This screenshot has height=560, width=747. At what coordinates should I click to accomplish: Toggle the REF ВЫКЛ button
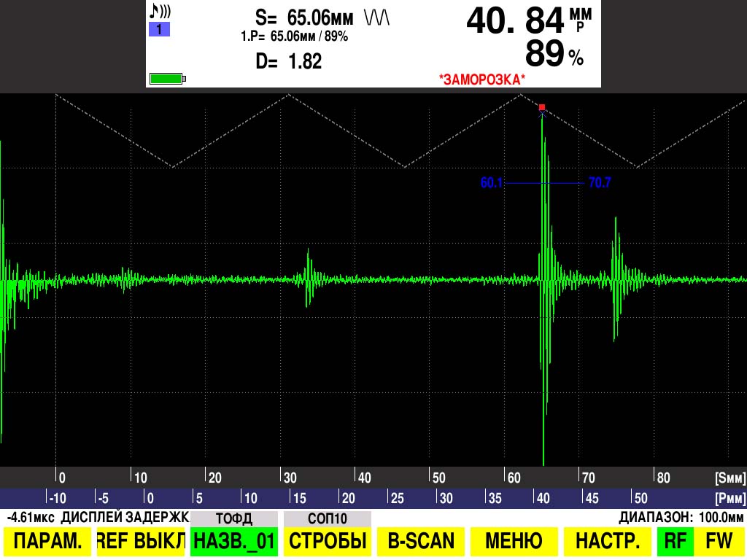[141, 541]
